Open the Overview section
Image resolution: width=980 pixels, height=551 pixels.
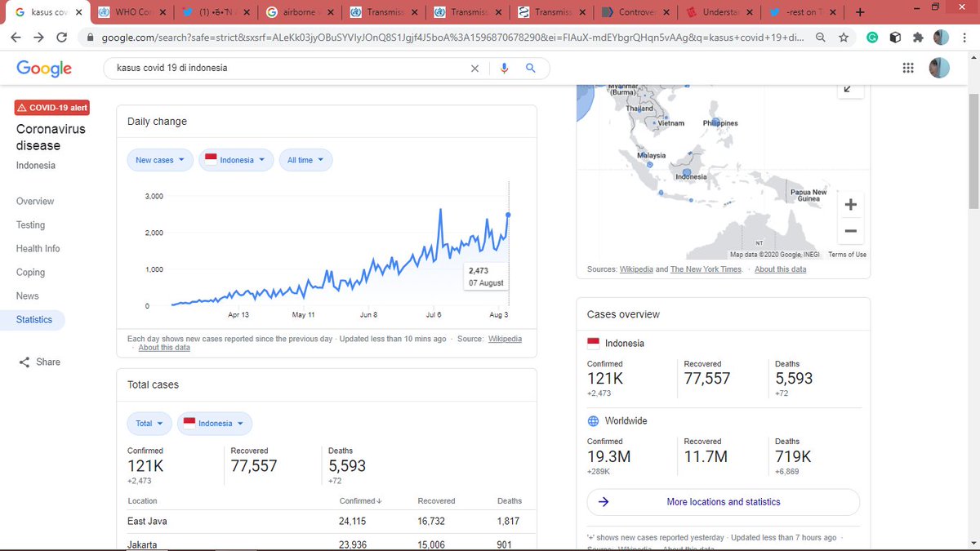click(35, 202)
